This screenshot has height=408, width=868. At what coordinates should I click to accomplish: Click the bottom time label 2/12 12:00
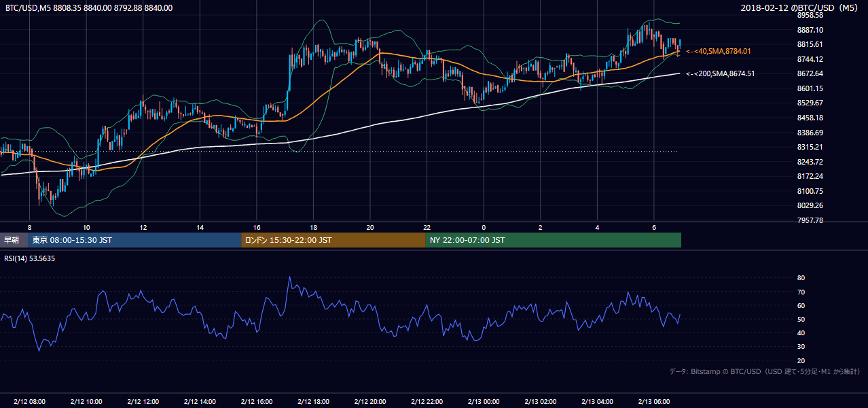[143, 401]
